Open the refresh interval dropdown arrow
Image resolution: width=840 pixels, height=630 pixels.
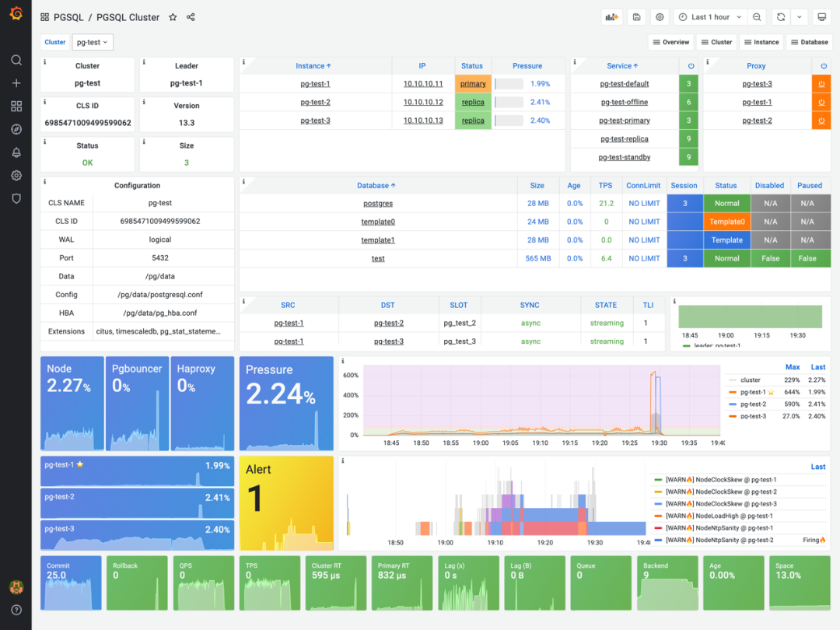pyautogui.click(x=800, y=17)
